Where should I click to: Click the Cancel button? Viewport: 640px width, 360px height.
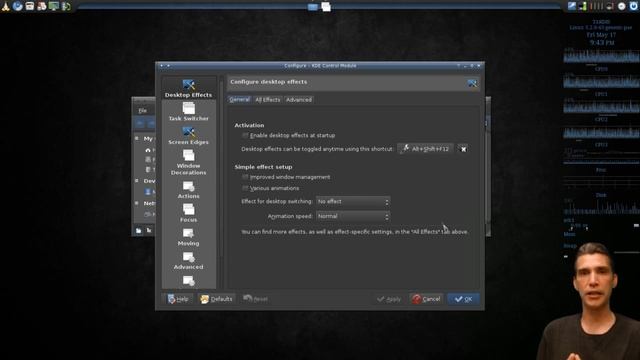[426, 299]
